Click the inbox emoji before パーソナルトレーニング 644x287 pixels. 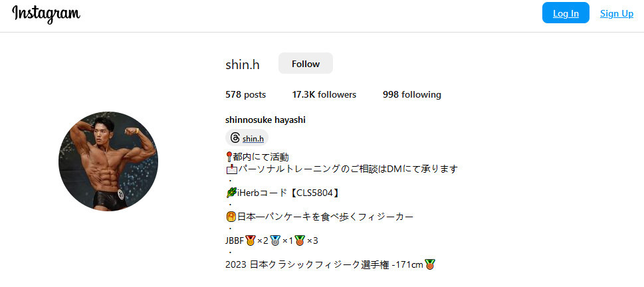click(232, 169)
